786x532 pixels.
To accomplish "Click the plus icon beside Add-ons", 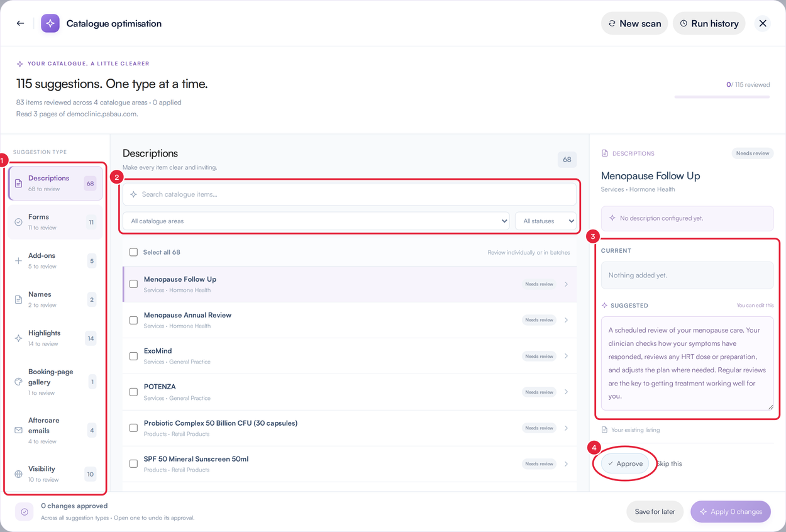I will [18, 261].
